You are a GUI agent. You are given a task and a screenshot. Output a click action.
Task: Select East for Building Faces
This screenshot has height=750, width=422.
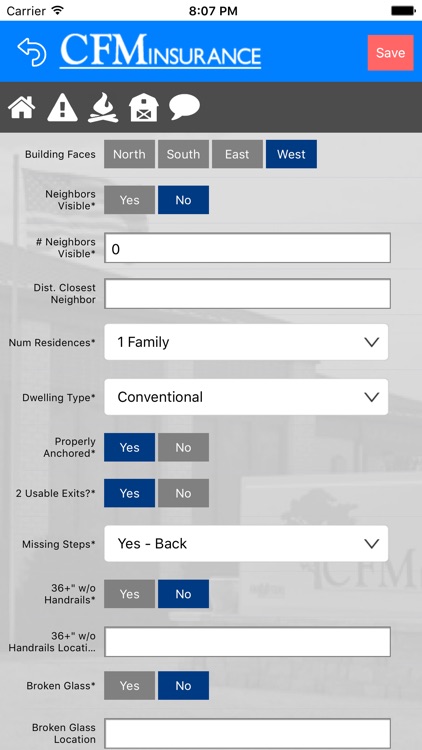(x=237, y=154)
